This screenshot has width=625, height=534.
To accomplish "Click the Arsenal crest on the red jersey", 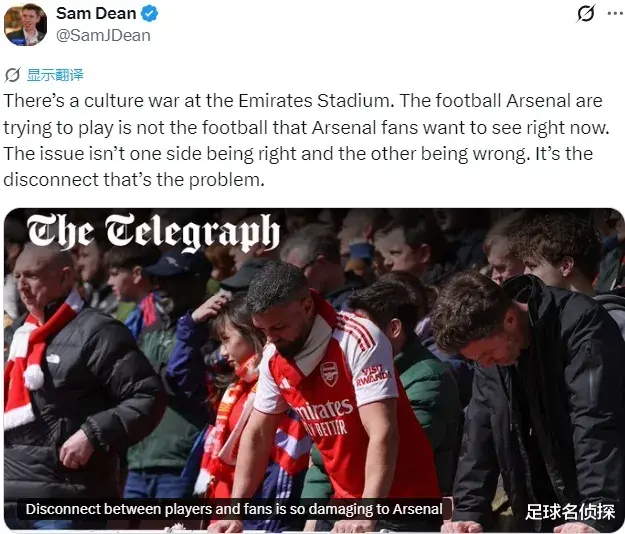I will (x=330, y=374).
